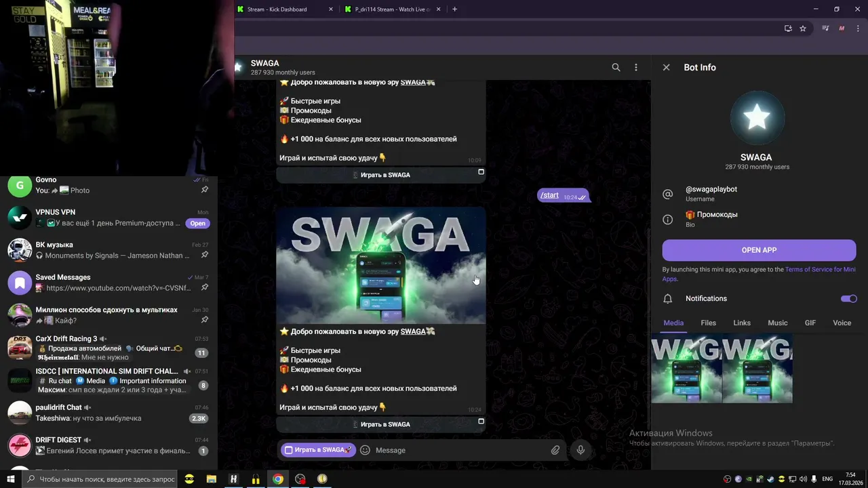Open the second SWAGA media thumbnail
The height and width of the screenshot is (488, 868).
pos(757,368)
